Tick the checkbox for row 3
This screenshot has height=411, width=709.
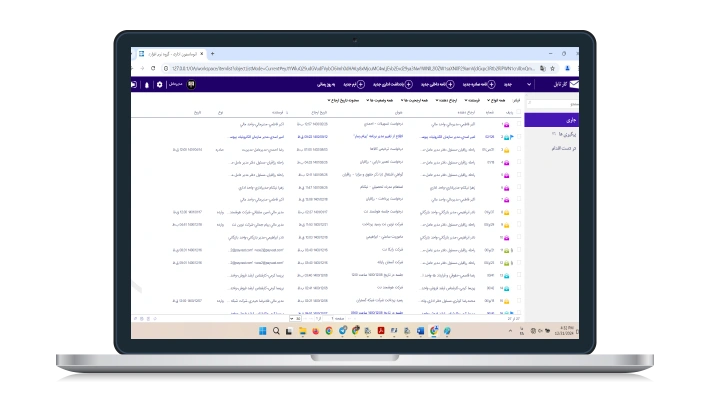click(x=519, y=149)
